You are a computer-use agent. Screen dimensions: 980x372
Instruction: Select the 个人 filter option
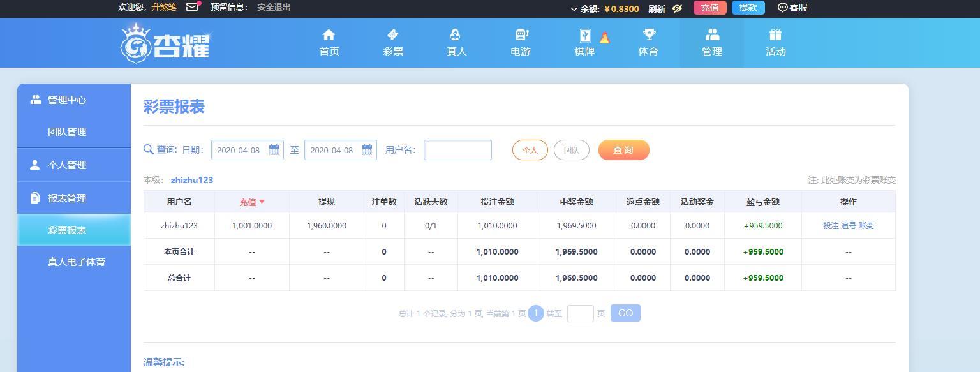click(x=530, y=150)
